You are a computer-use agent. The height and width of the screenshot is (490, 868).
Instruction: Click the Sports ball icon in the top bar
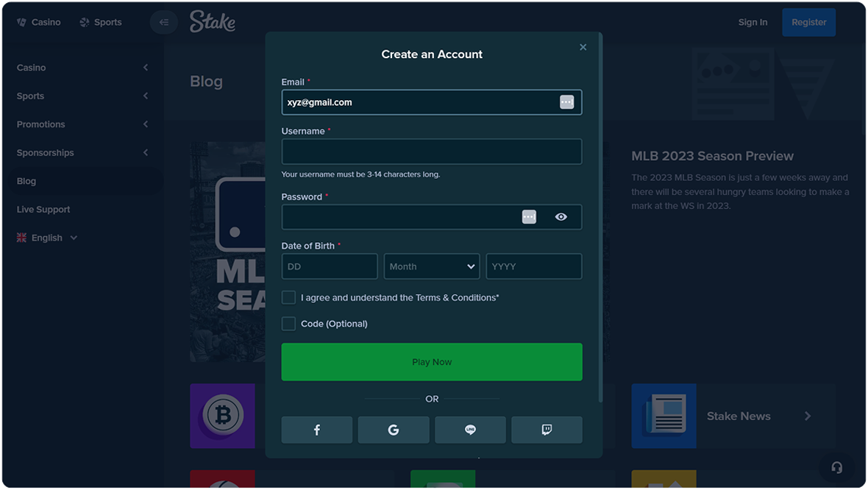point(84,22)
